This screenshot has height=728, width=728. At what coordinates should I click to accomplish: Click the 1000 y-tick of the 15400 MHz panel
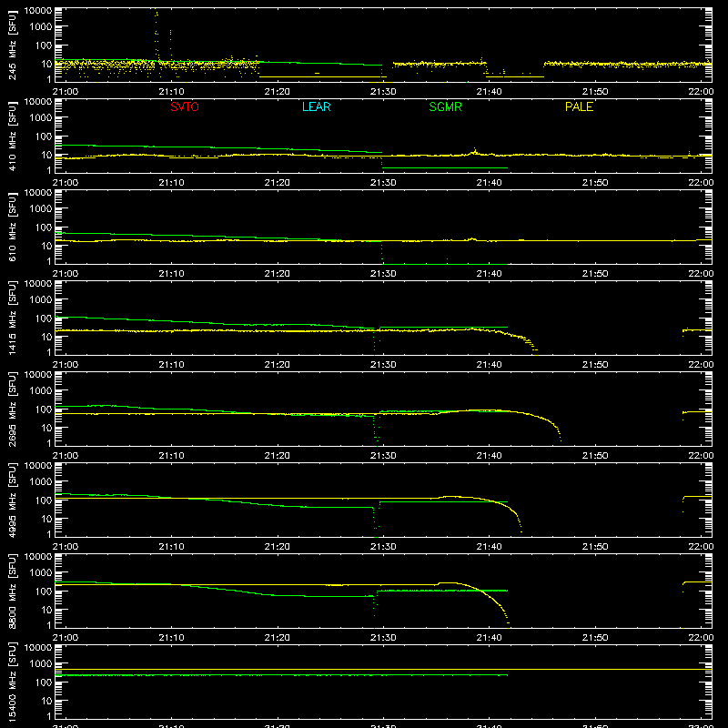(41, 664)
